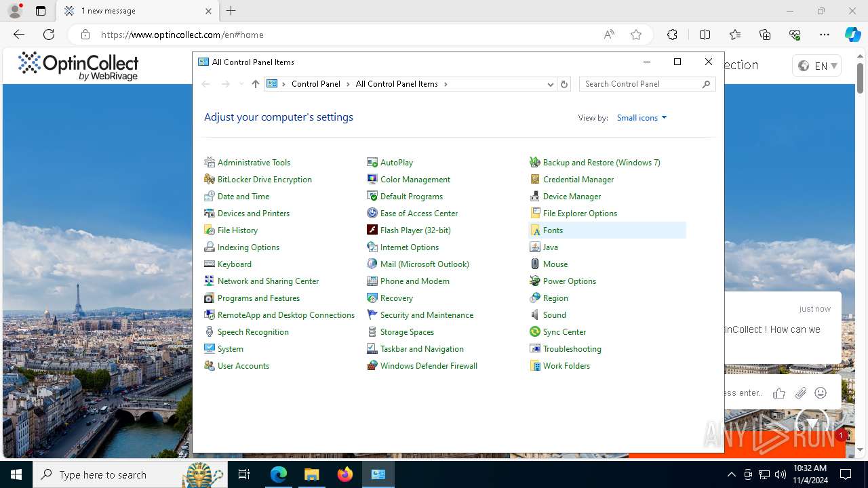The image size is (868, 488).
Task: Open the emoji picker in chat
Action: click(821, 393)
